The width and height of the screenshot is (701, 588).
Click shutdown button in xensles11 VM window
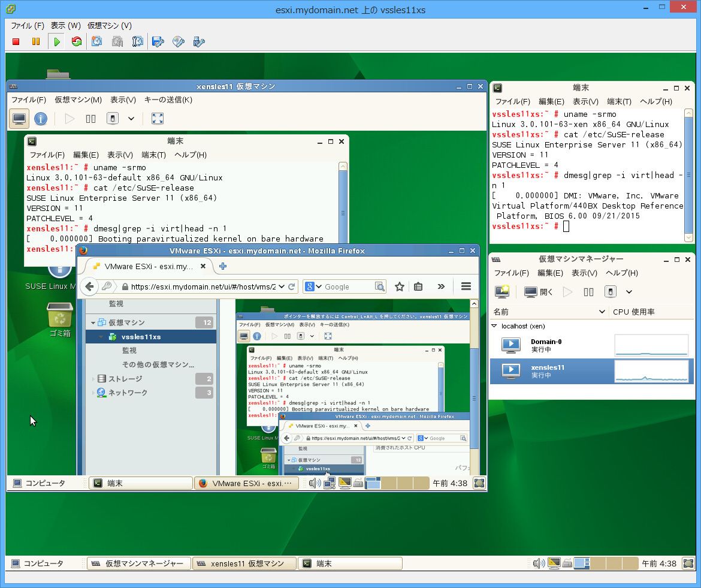113,119
